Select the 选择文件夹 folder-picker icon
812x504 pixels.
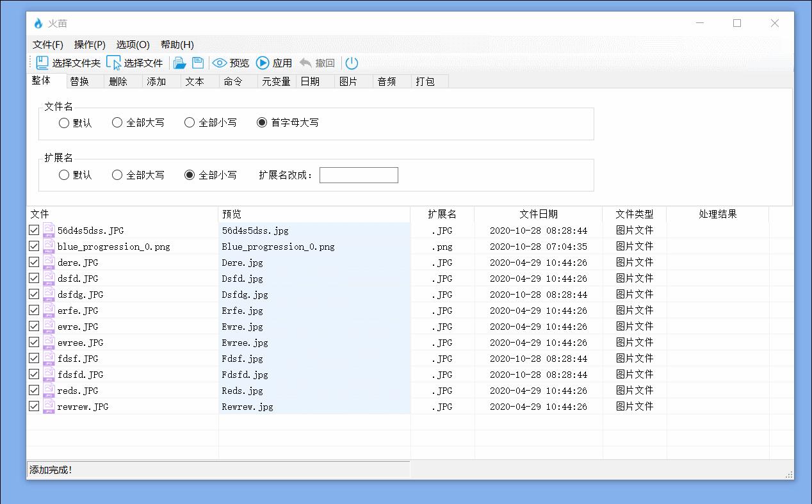click(x=42, y=62)
